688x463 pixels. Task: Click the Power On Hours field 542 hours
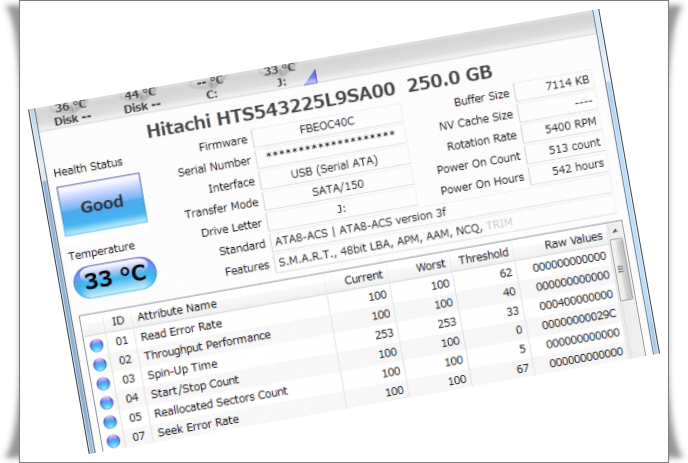(x=570, y=169)
